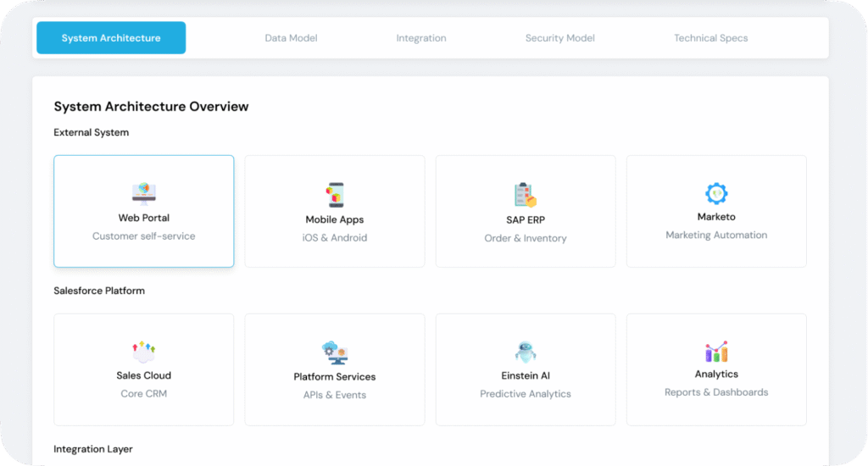Click the SAP ERP clipboard icon

[x=526, y=195]
